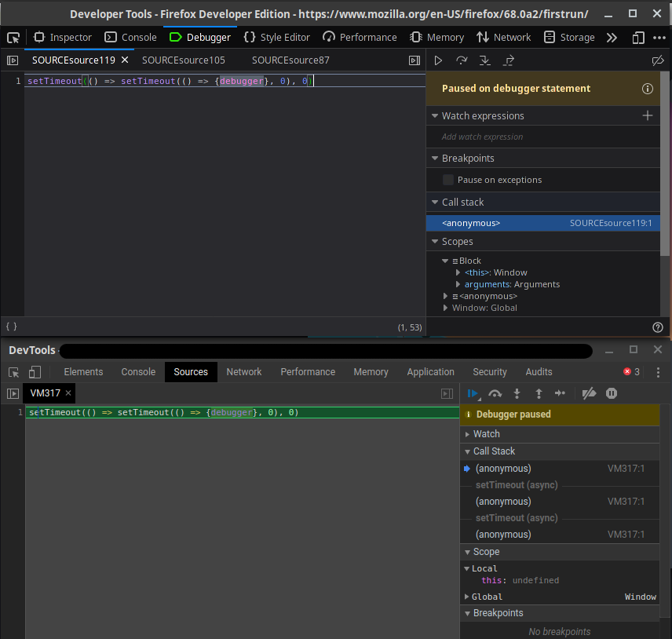Click Chrome Step into next function icon
Viewport: 672px width, 639px height.
pos(517,393)
